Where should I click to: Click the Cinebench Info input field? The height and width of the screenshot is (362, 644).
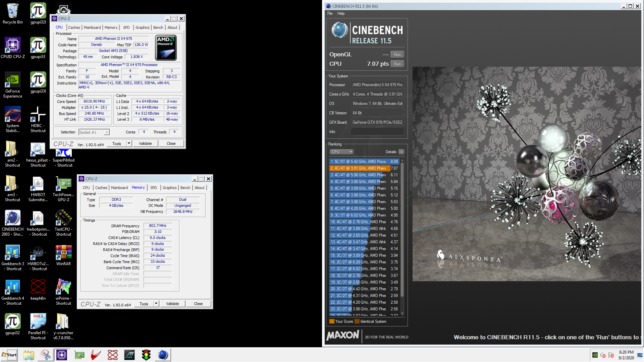point(377,132)
